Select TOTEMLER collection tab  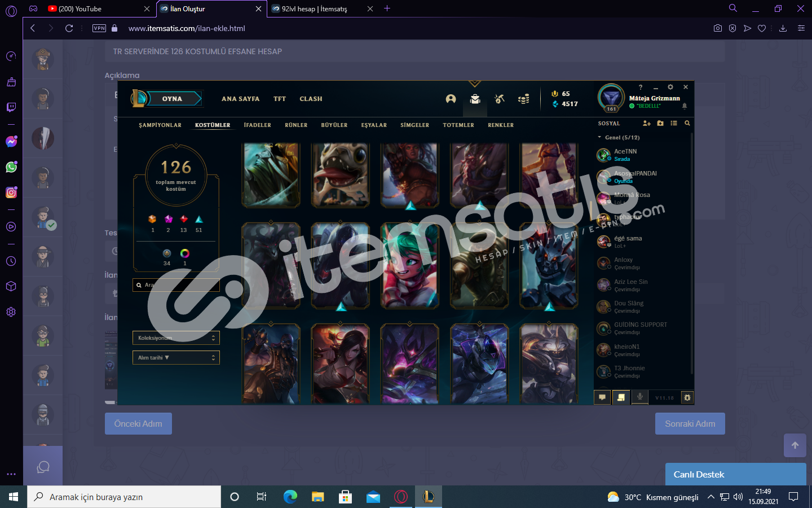pos(458,125)
